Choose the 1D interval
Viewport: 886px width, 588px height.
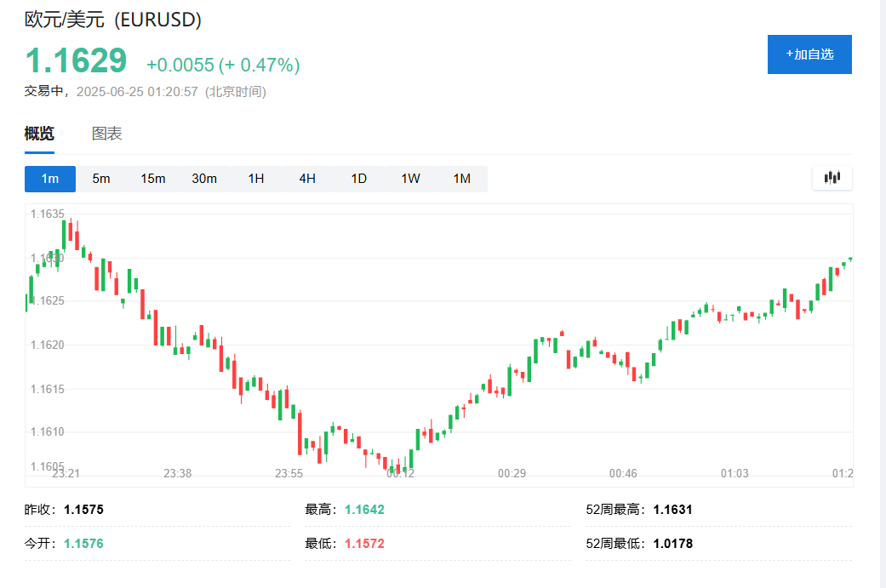[359, 179]
